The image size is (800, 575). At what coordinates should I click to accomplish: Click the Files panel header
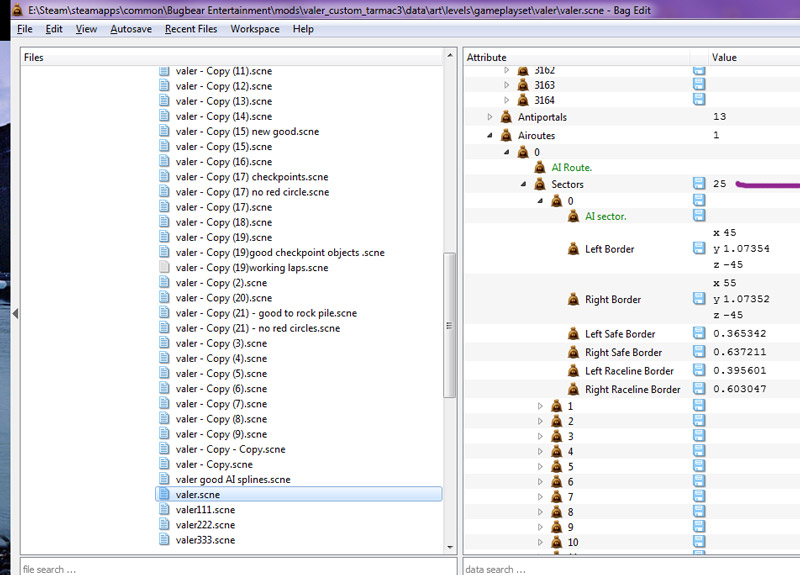(x=232, y=57)
